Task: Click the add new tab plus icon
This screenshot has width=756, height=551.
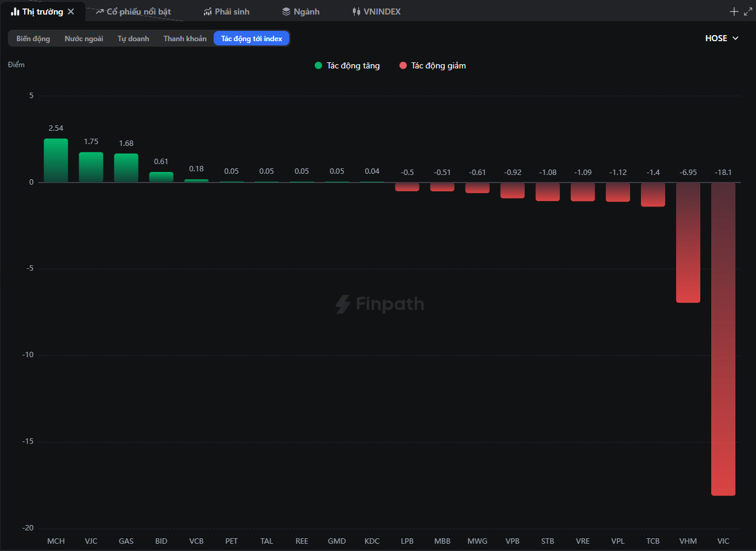Action: 734,12
